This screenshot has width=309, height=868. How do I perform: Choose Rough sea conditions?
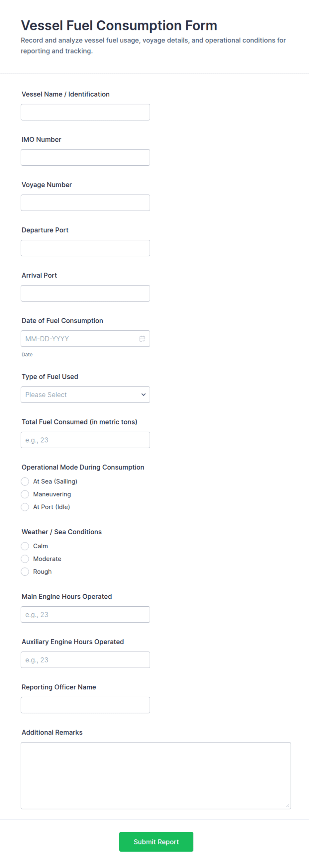point(25,572)
